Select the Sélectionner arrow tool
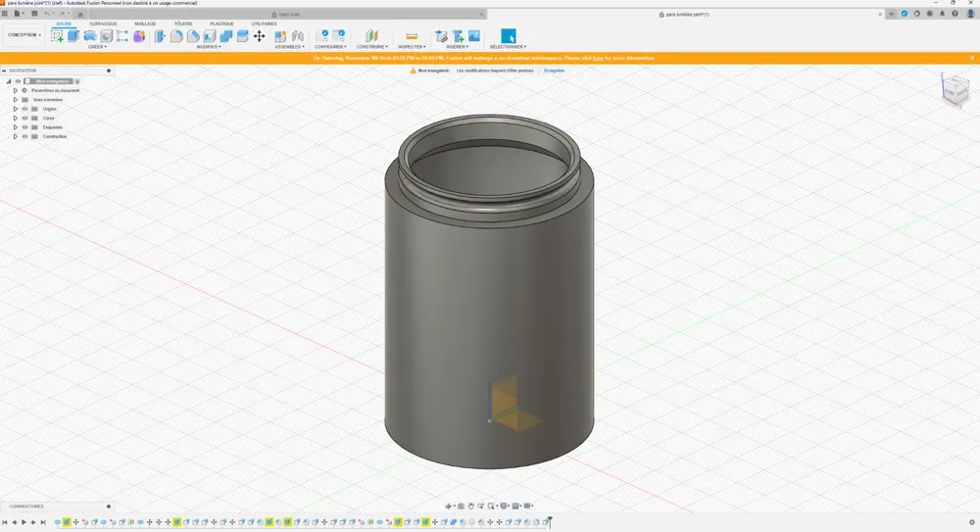980x532 pixels. (508, 36)
